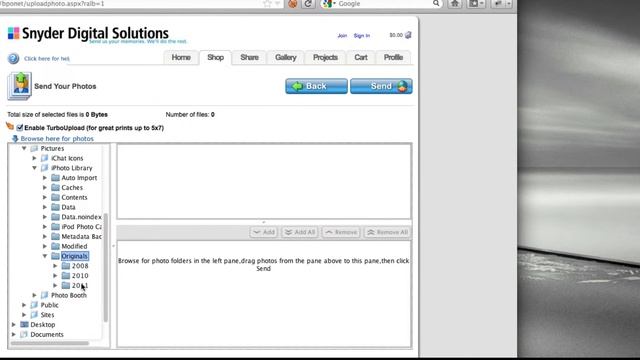Click the Send button
640x360 pixels.
(x=381, y=86)
